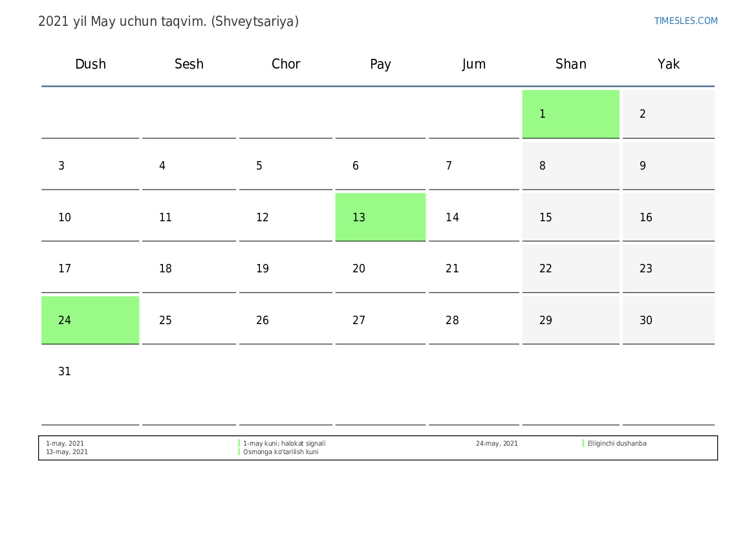Viewport: 756px width, 535px height.
Task: Select the 'Osmonga ko'tarilish kuni' legend entry
Action: pos(281,452)
